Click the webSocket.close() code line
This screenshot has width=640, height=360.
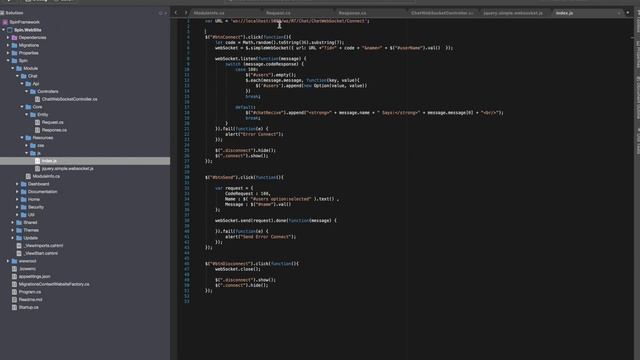pos(238,269)
